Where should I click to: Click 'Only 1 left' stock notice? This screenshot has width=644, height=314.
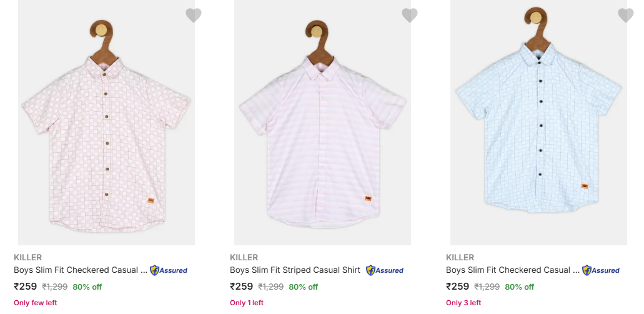pos(247,303)
